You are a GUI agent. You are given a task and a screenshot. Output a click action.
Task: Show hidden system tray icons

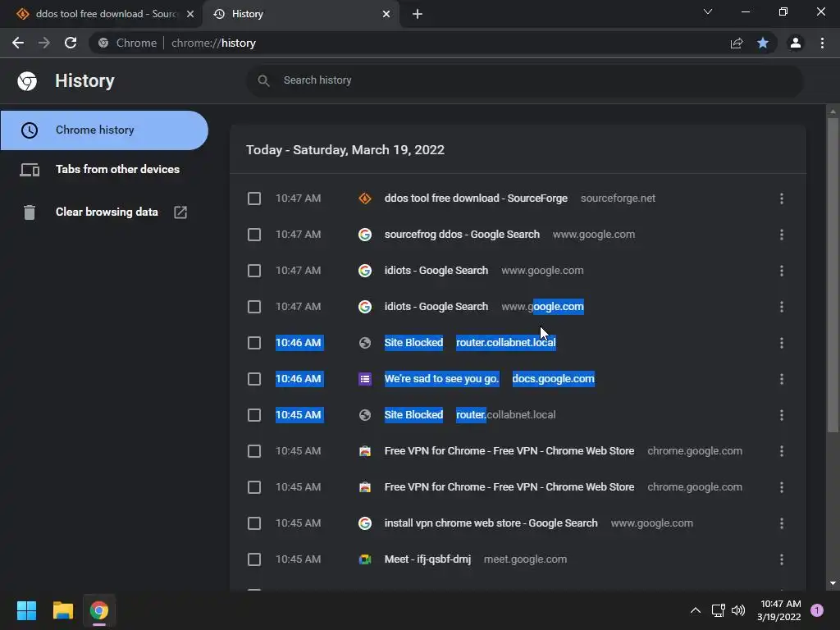696,610
